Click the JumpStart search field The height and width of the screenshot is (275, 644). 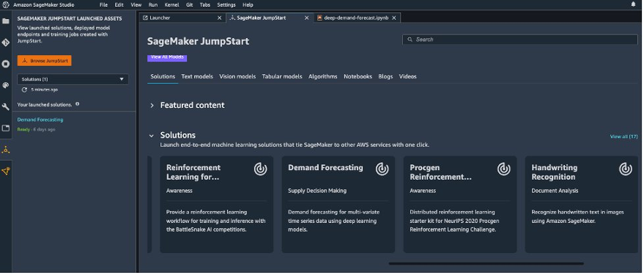tap(520, 40)
